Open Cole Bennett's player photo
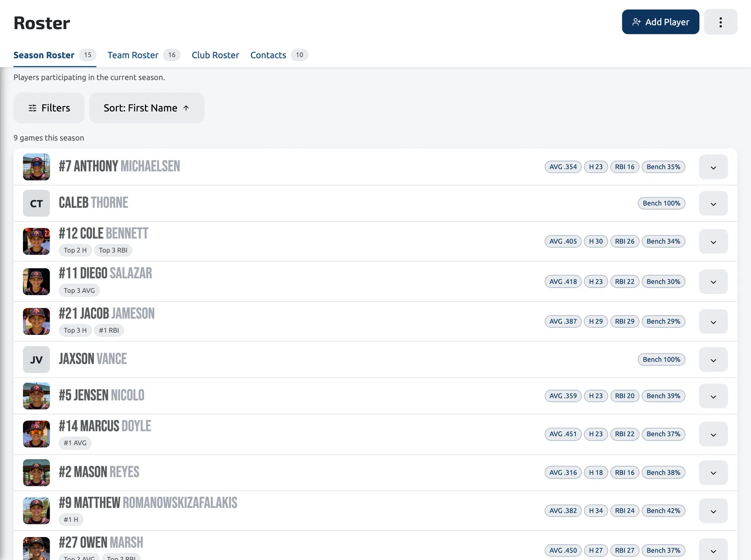The image size is (751, 560). tap(36, 242)
